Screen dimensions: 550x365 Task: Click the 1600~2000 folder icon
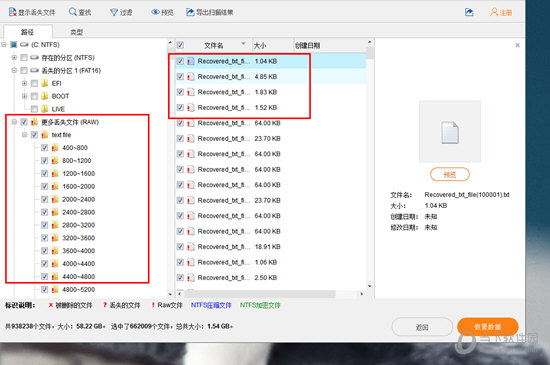coord(55,186)
